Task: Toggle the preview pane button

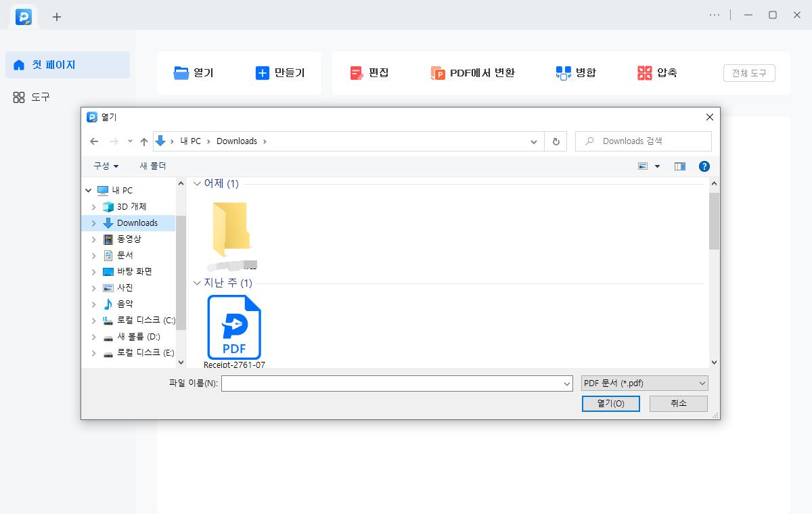Action: point(680,166)
